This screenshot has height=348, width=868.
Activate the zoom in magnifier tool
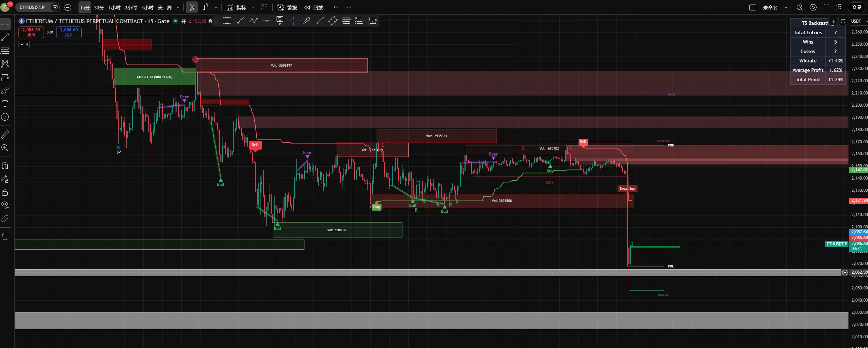5,147
